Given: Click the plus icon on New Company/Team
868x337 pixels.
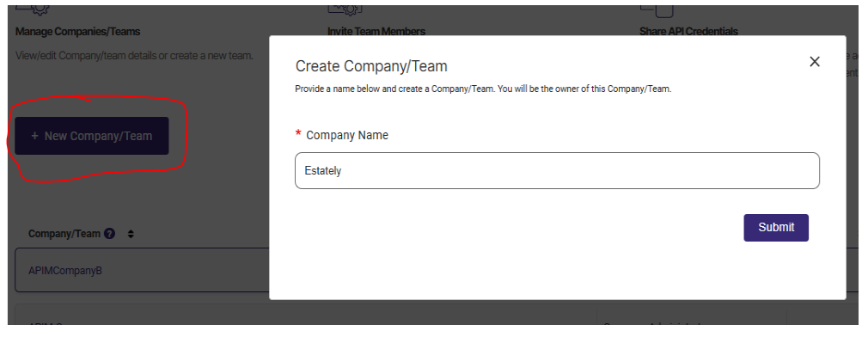Looking at the screenshot, I should [34, 136].
